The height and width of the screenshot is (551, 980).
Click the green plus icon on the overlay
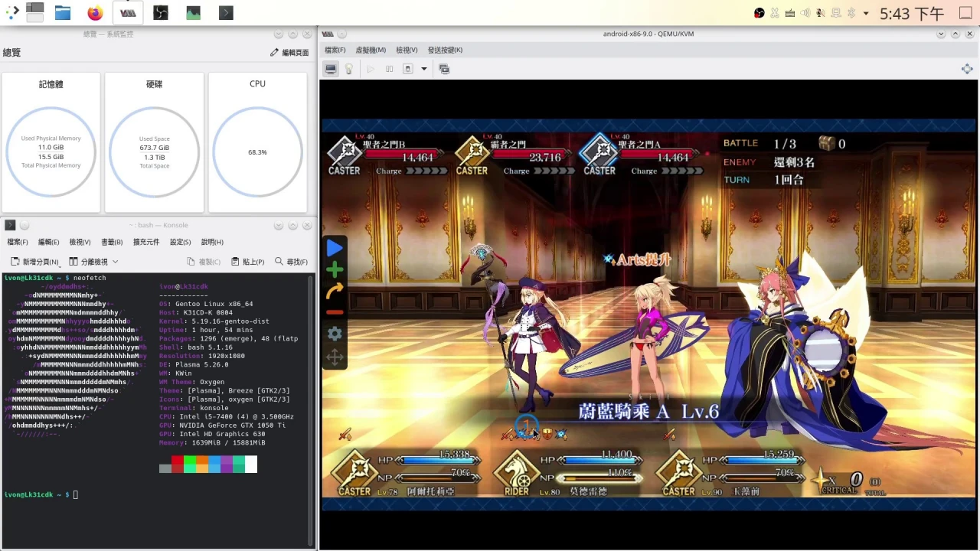pyautogui.click(x=335, y=269)
